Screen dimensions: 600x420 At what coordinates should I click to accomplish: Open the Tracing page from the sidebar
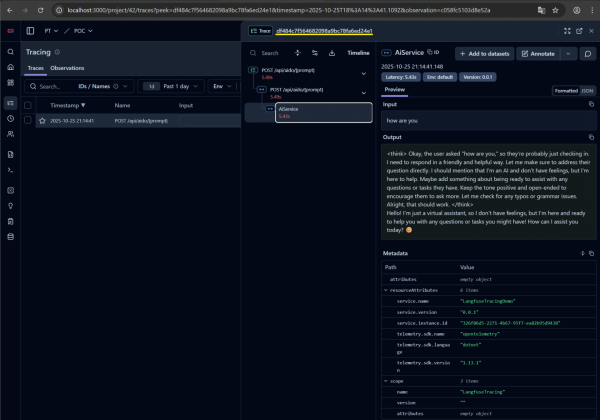(9, 103)
